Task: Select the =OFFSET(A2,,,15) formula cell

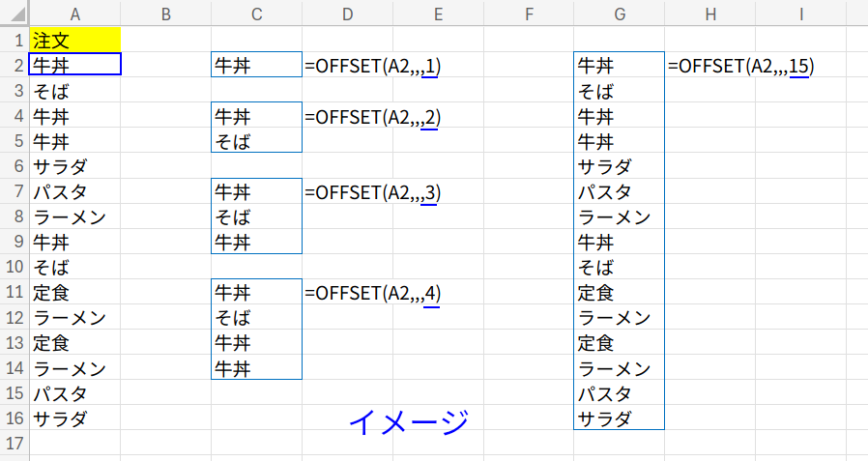Action: tap(740, 66)
